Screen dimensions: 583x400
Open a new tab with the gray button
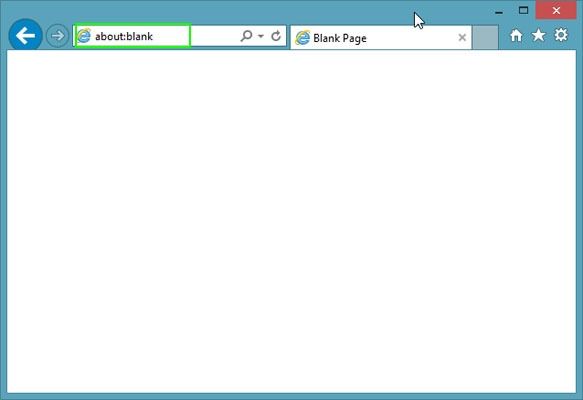[486, 38]
